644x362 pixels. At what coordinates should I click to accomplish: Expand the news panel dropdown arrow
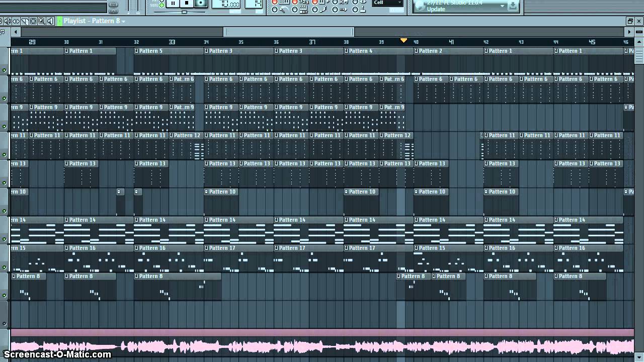tap(502, 6)
